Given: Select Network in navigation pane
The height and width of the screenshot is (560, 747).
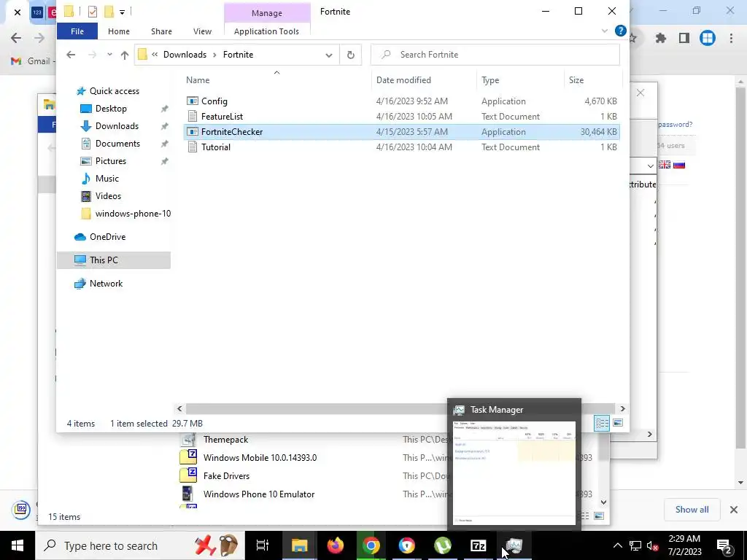Looking at the screenshot, I should pyautogui.click(x=106, y=284).
